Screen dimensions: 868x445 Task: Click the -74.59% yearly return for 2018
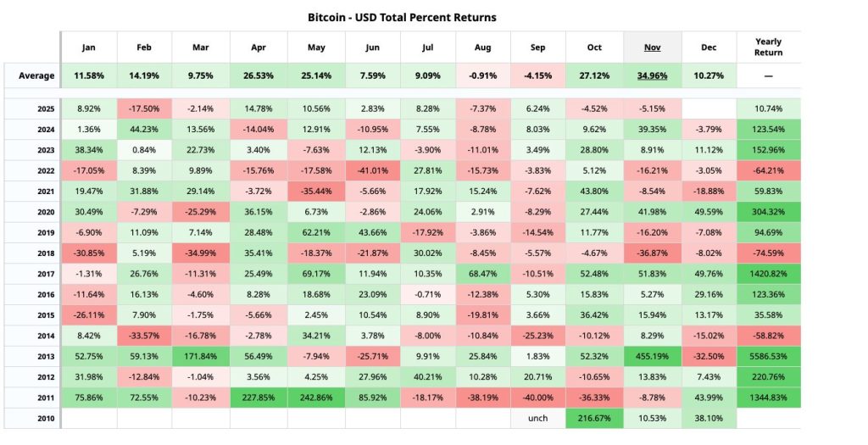[768, 253]
